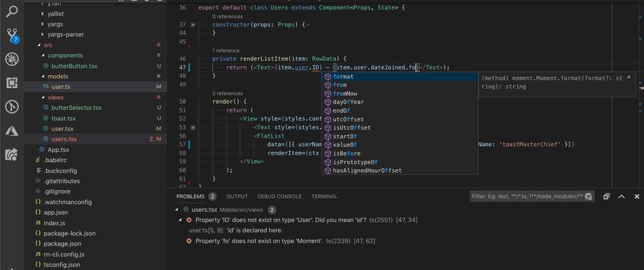Select the 'startOf' suggestion
This screenshot has width=644, height=270.
click(399, 136)
